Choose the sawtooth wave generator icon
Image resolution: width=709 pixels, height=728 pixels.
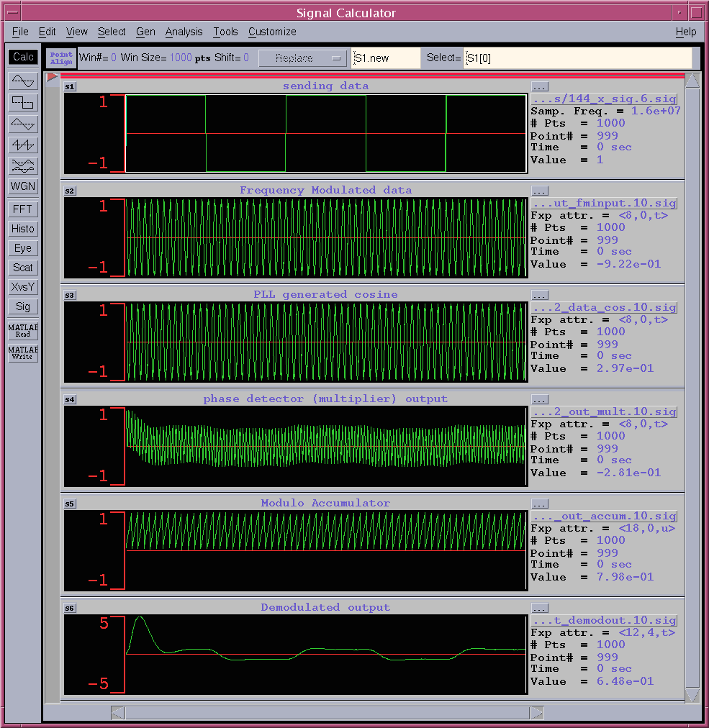(23, 145)
